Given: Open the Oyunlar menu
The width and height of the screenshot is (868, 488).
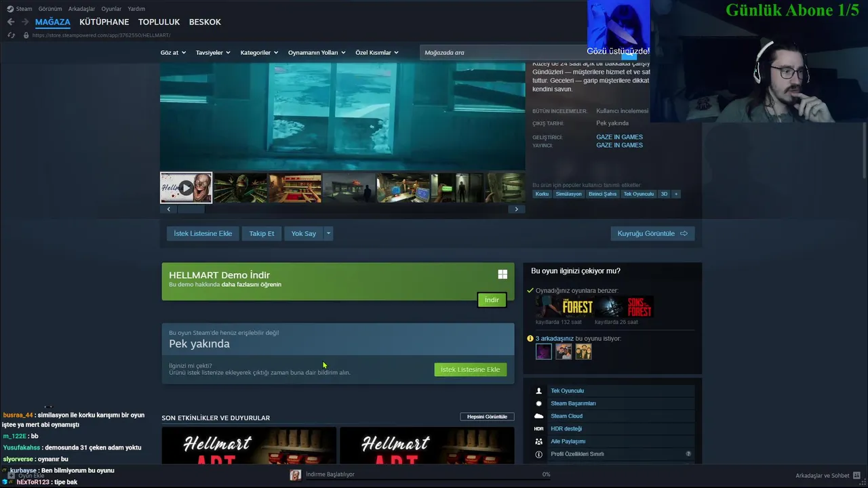Looking at the screenshot, I should [x=111, y=9].
